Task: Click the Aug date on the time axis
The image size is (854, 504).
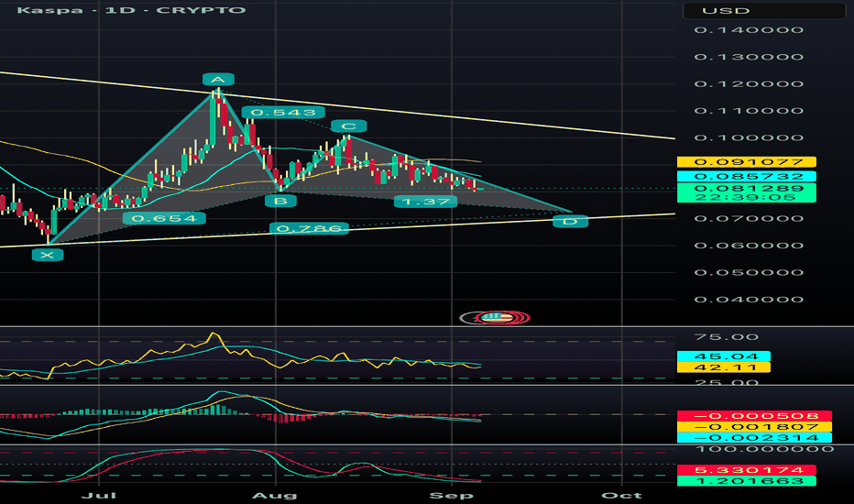Action: pyautogui.click(x=277, y=496)
